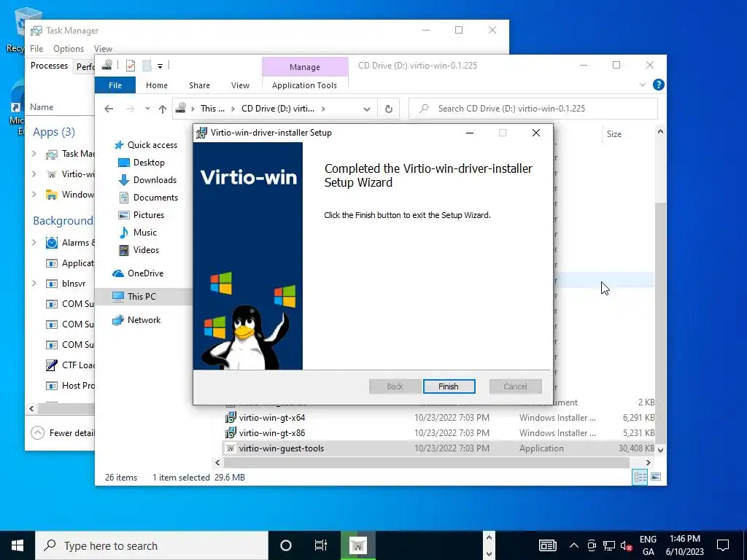Expand the Windows Explorer process entry

[x=34, y=194]
